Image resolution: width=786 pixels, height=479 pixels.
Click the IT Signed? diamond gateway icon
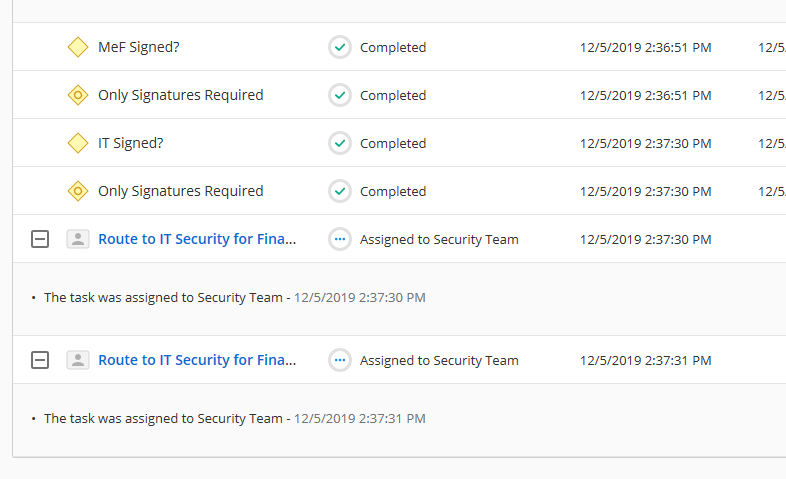coord(78,143)
